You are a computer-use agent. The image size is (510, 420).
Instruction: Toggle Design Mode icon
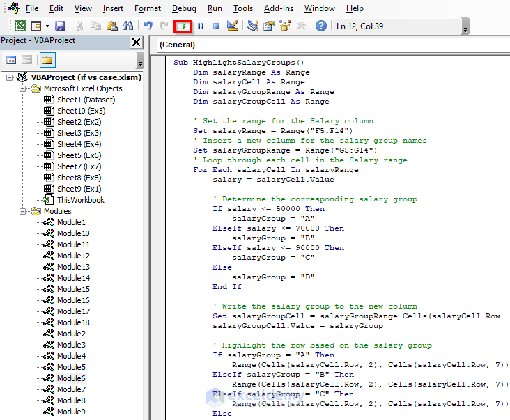click(x=233, y=26)
